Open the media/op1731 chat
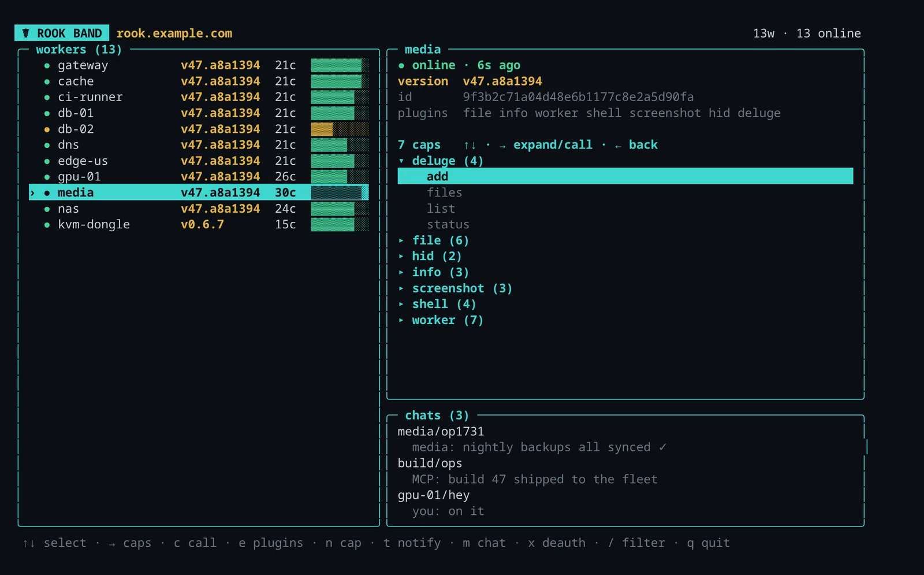 [x=441, y=432]
